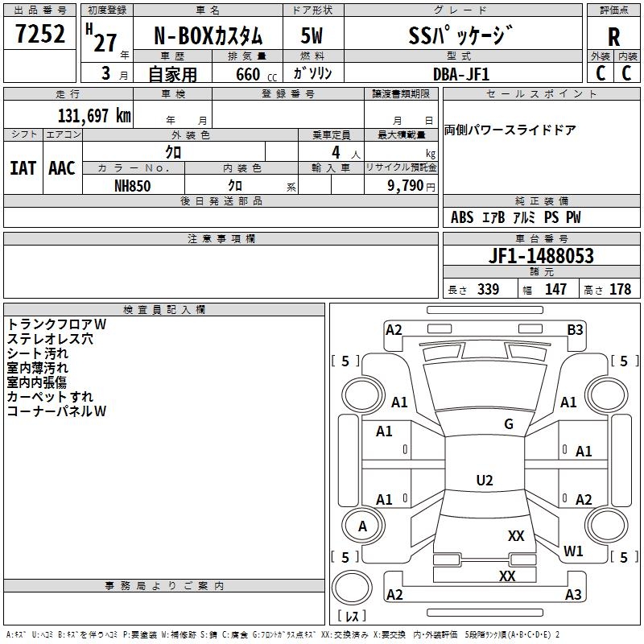Click the color code NH850

click(133, 185)
